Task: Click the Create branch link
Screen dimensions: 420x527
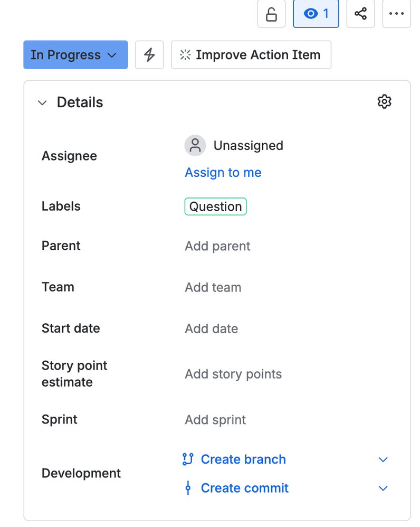Action: (x=243, y=459)
